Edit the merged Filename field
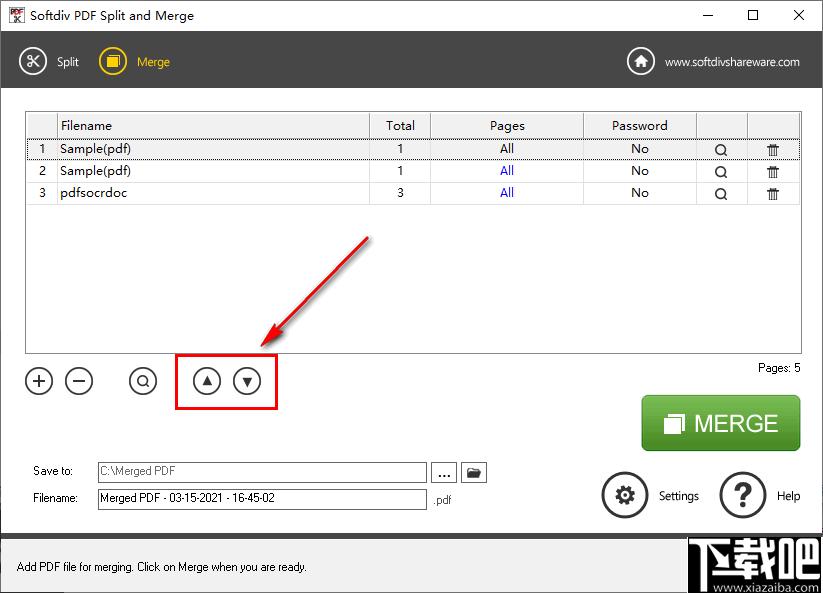823x593 pixels. (x=262, y=499)
